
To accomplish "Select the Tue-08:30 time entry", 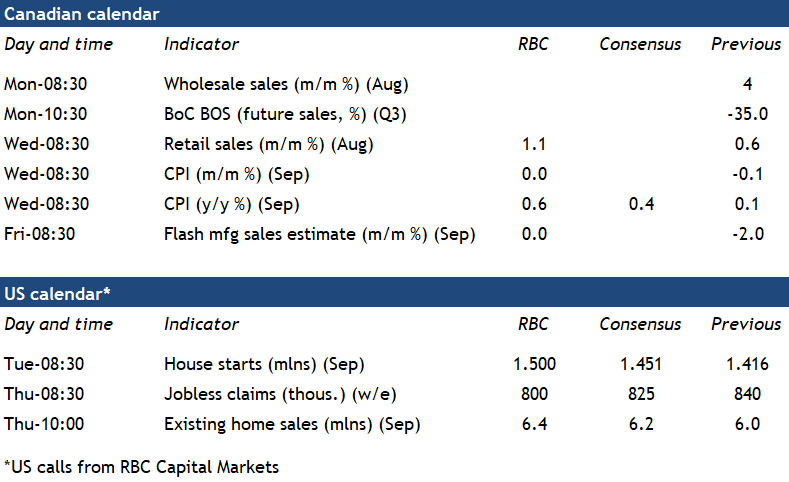I will [x=45, y=363].
